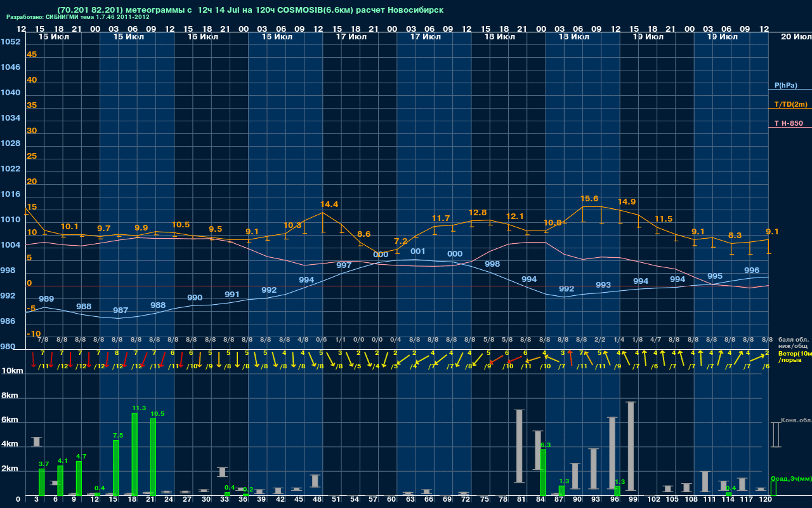Click the 15.6 temperature peak value
Viewport: 812px width, 508px height.
click(x=589, y=199)
